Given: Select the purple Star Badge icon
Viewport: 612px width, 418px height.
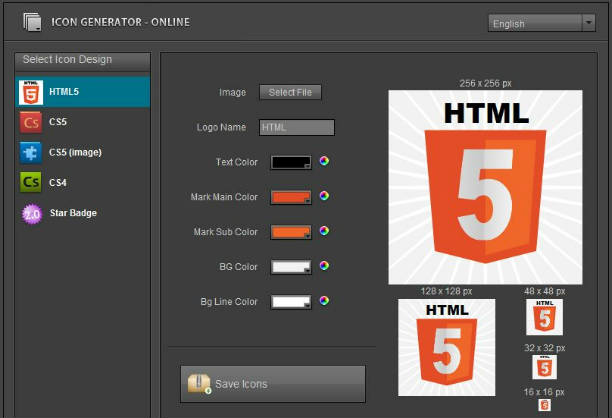Looking at the screenshot, I should [x=32, y=213].
